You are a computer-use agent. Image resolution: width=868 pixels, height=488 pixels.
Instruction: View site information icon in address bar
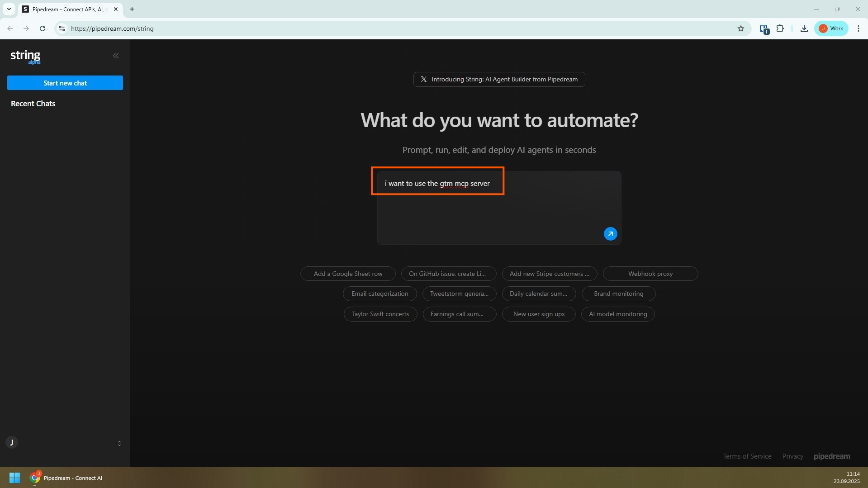click(x=62, y=28)
